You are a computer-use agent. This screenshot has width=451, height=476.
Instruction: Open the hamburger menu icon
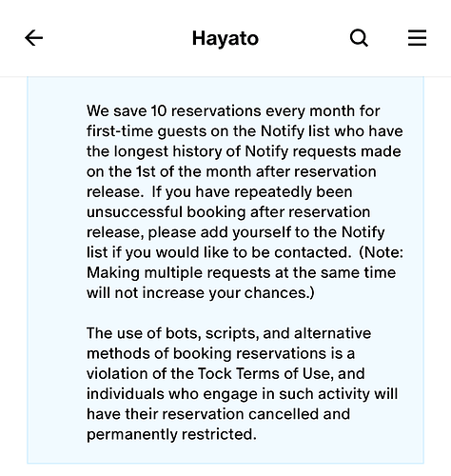pos(417,38)
